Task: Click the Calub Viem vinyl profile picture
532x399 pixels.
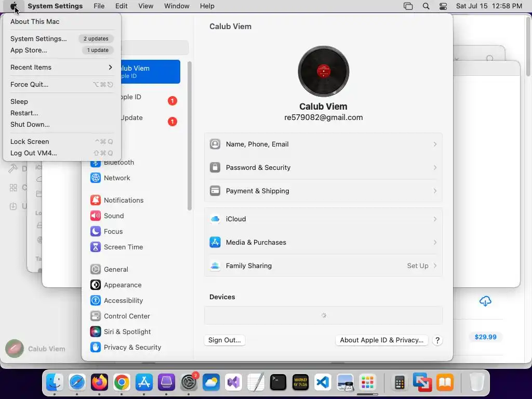Action: click(x=323, y=71)
